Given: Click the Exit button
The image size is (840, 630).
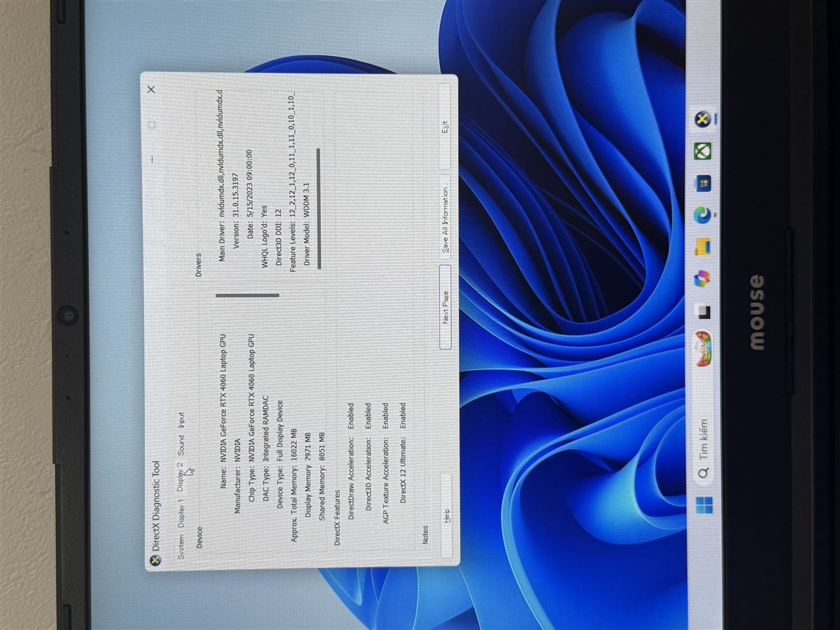Looking at the screenshot, I should tap(446, 127).
